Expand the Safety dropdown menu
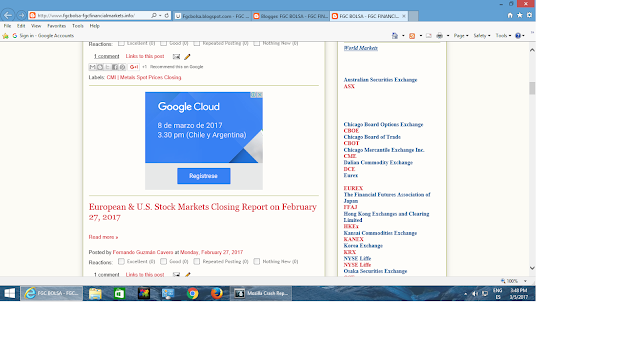The width and height of the screenshot is (640, 360). [482, 36]
